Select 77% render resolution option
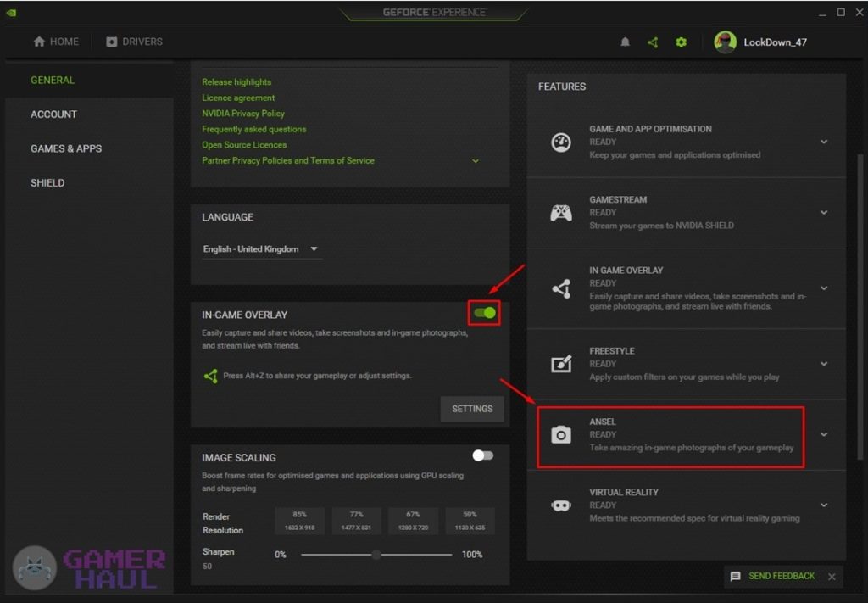868x603 pixels. click(356, 521)
